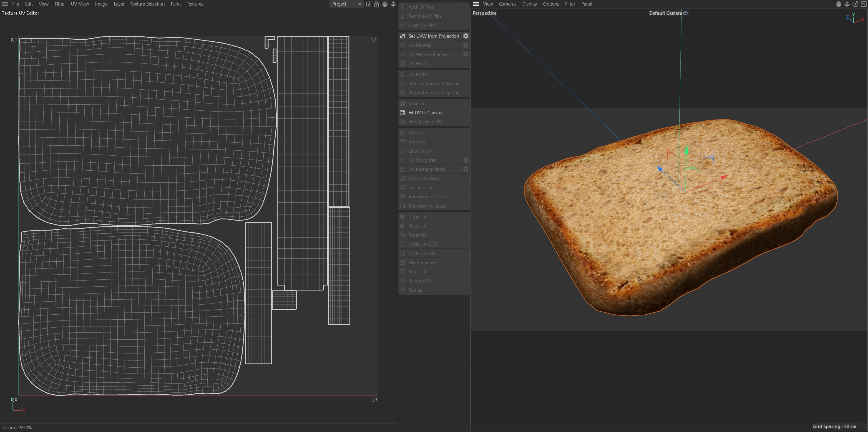
Task: Toggle the UV editor lock icon
Action: (x=376, y=4)
